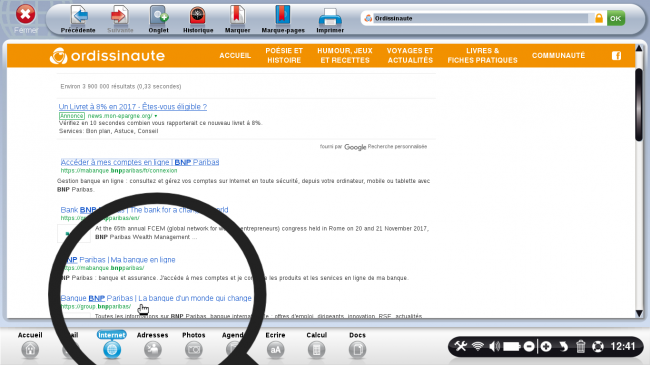Mute sound with the speaker icon
Image resolution: width=650 pixels, height=365 pixels.
tap(494, 346)
